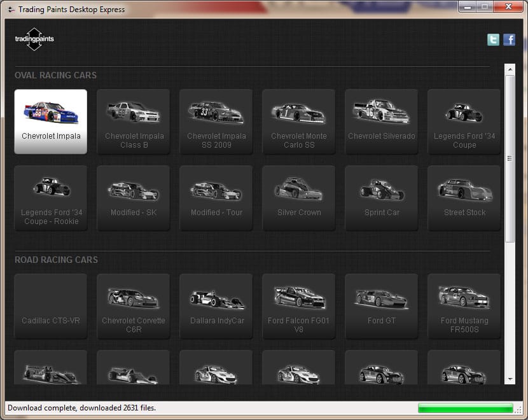Click the tradingpaints logo

tap(34, 39)
